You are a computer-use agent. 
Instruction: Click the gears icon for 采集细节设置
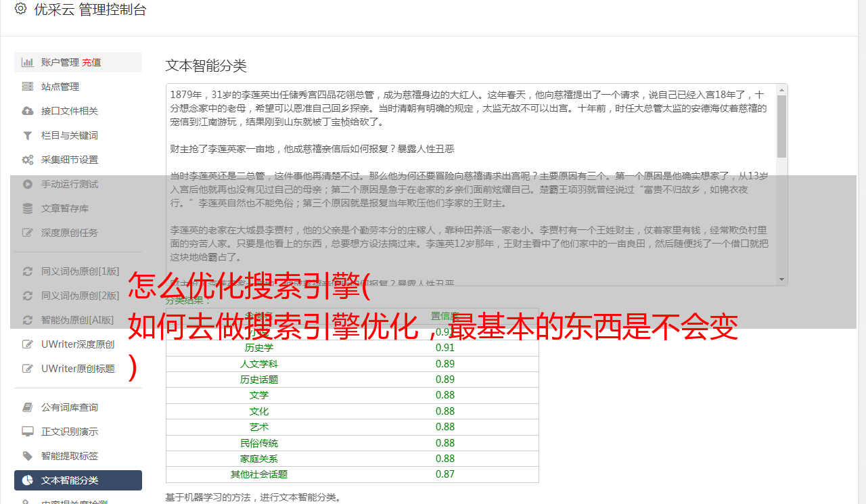28,160
